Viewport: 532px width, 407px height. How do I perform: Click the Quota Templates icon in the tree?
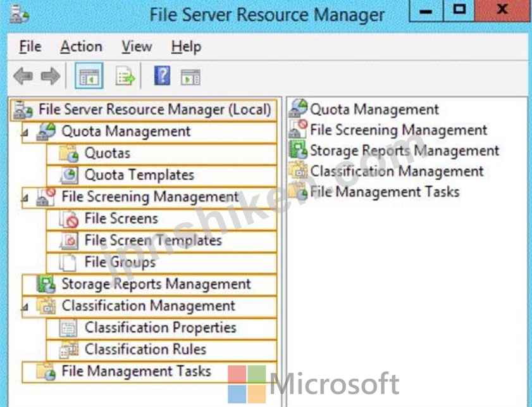pos(69,175)
